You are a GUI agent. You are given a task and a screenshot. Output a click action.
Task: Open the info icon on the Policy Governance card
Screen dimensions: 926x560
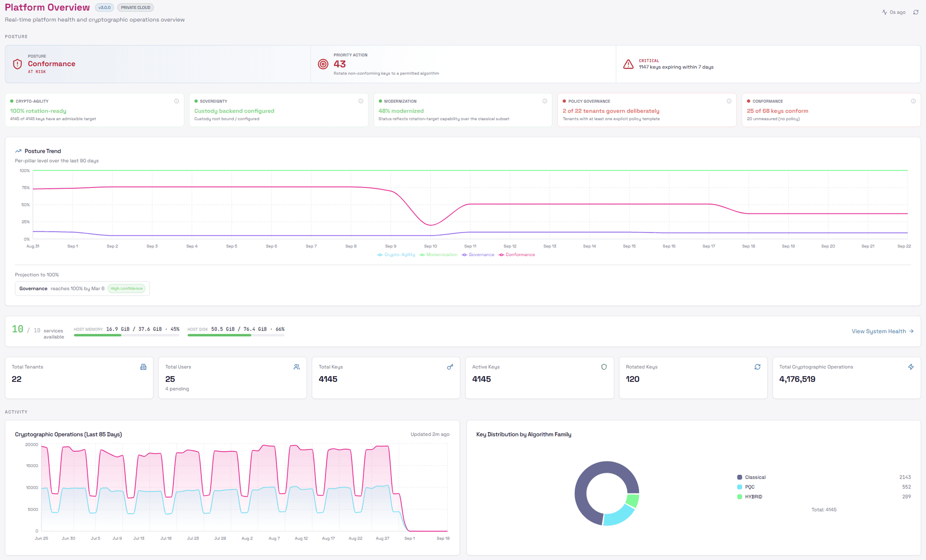(729, 101)
